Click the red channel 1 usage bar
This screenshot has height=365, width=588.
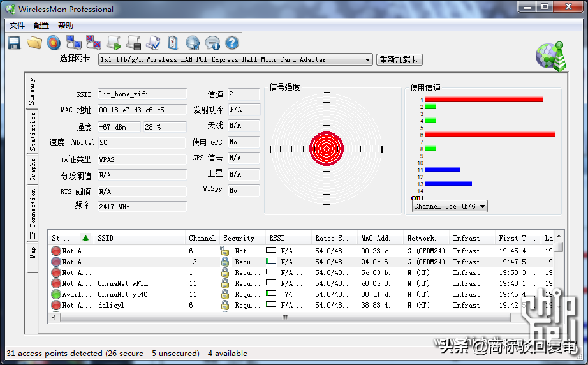click(484, 100)
